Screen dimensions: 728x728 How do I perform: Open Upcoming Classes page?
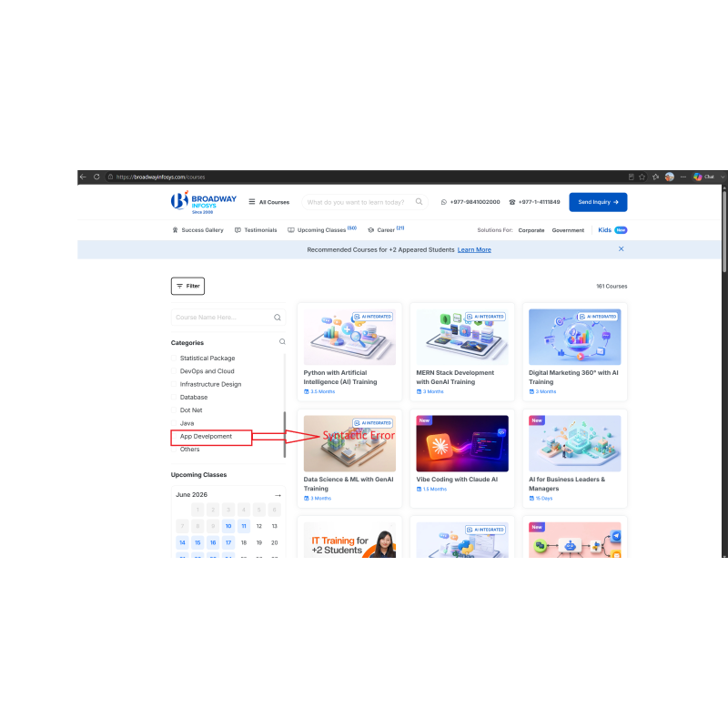322,230
